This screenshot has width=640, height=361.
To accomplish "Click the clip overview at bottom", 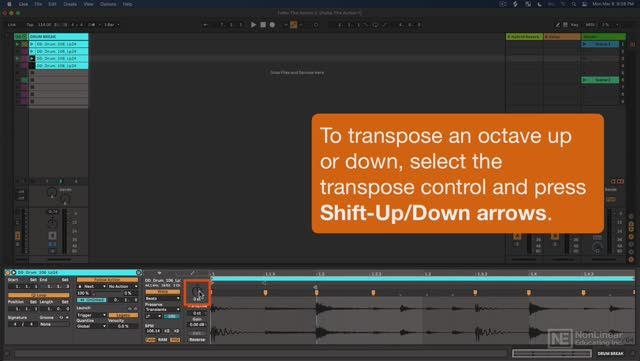I will [x=552, y=353].
